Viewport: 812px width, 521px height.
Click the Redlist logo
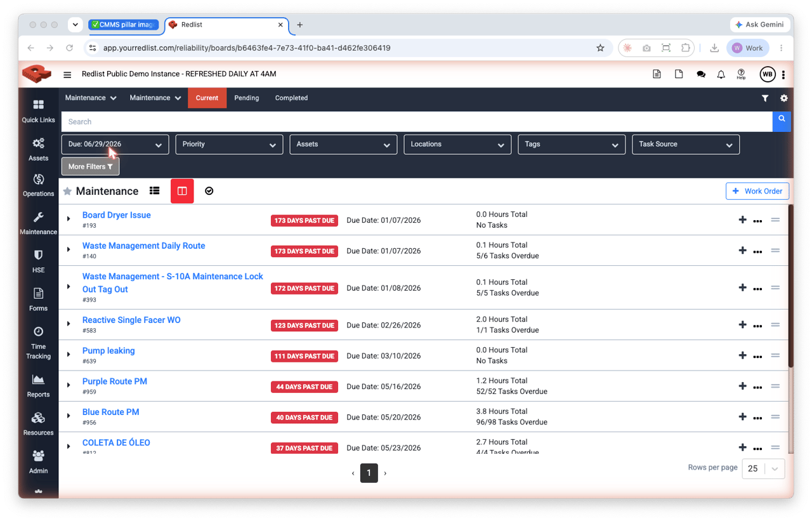(x=37, y=74)
